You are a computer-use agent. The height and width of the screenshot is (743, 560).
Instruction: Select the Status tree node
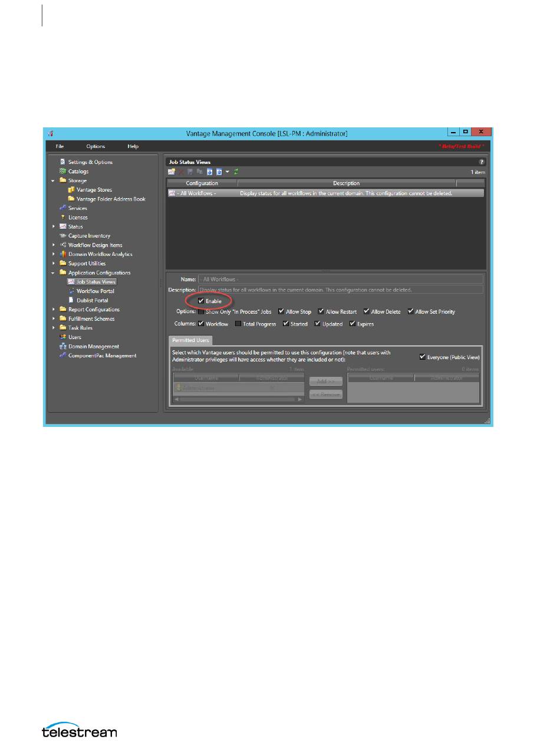(75, 227)
